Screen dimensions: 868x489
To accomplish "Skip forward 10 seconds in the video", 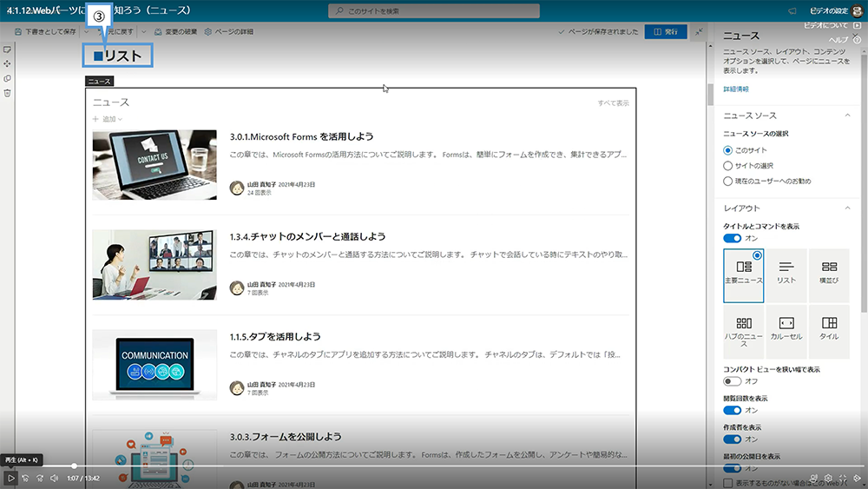I will (x=40, y=478).
